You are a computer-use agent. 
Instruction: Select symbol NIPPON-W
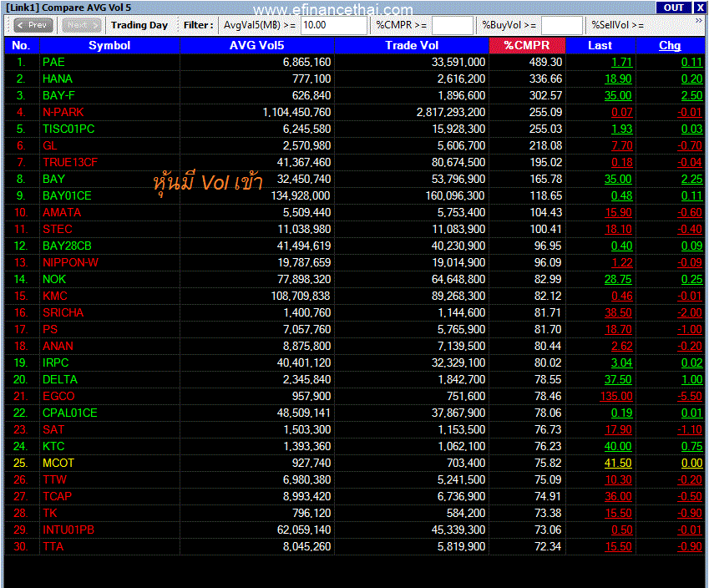click(70, 263)
